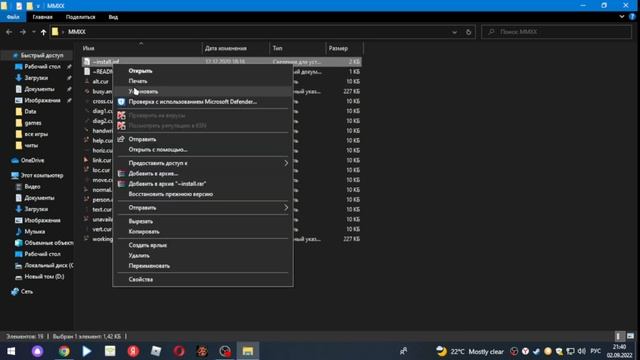The height and width of the screenshot is (360, 640).
Task: Switch to large thumbnails view icon
Action: (630, 336)
